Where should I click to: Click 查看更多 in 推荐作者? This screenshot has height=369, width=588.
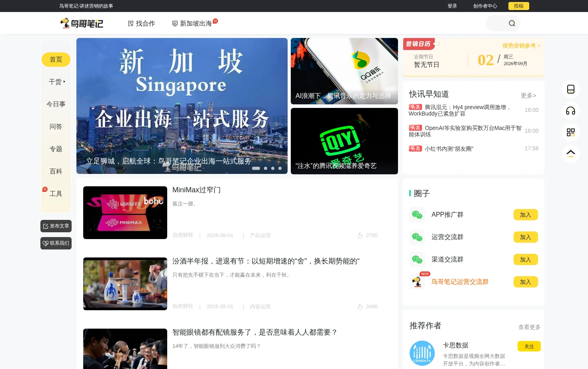click(x=530, y=327)
